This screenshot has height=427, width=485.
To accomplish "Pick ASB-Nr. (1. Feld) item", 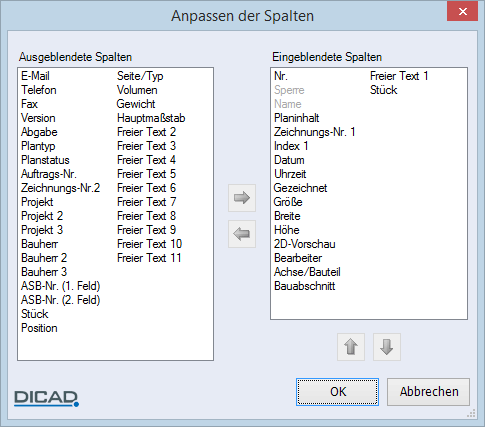I will coord(60,286).
